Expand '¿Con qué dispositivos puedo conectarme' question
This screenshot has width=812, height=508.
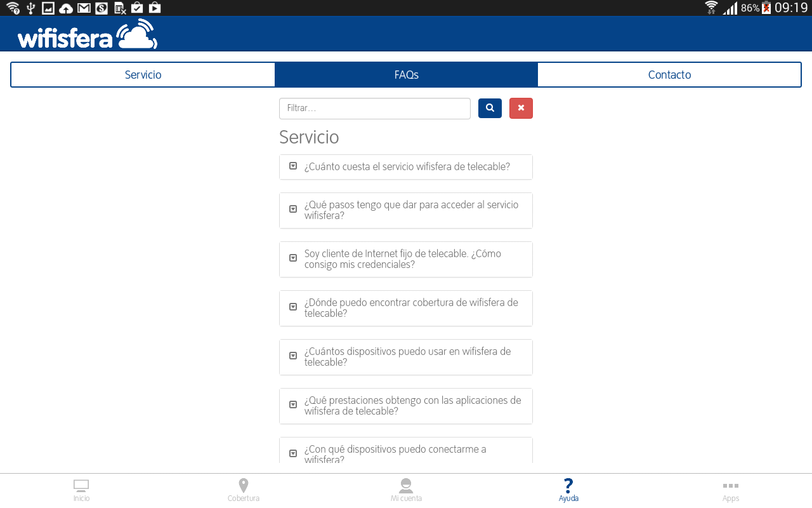pyautogui.click(x=406, y=450)
